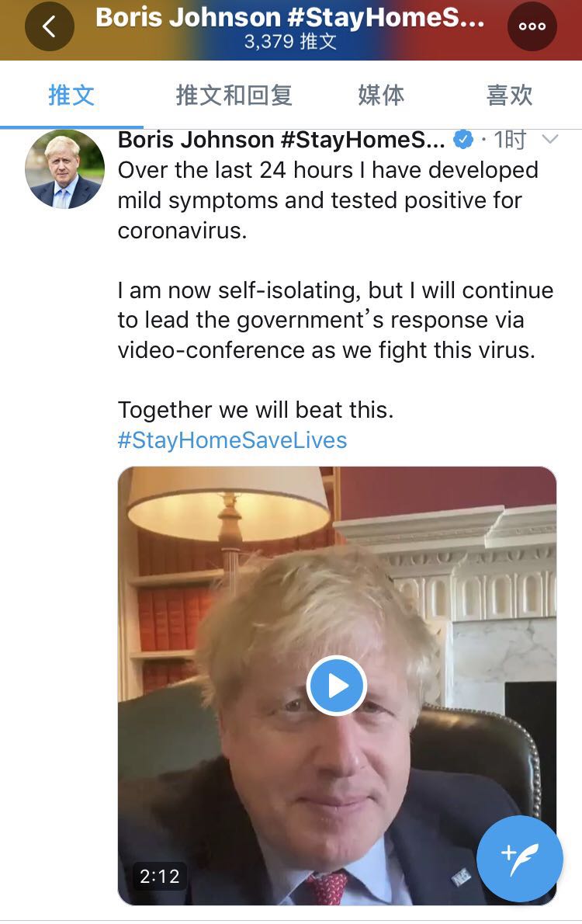Tap the tweet author name Boris Johnson
The image size is (582, 924).
point(281,140)
